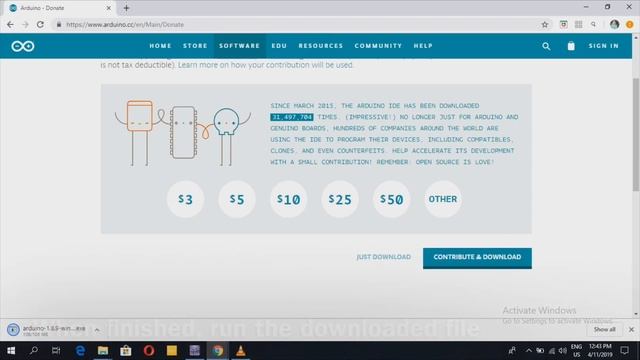
Task: Select the $25 contribution amount
Action: pos(340,199)
